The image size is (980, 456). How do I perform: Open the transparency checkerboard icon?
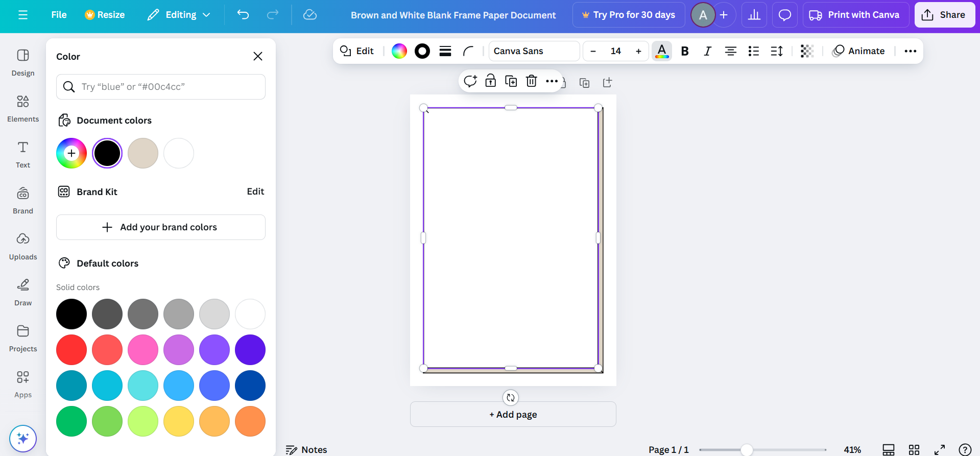point(807,51)
